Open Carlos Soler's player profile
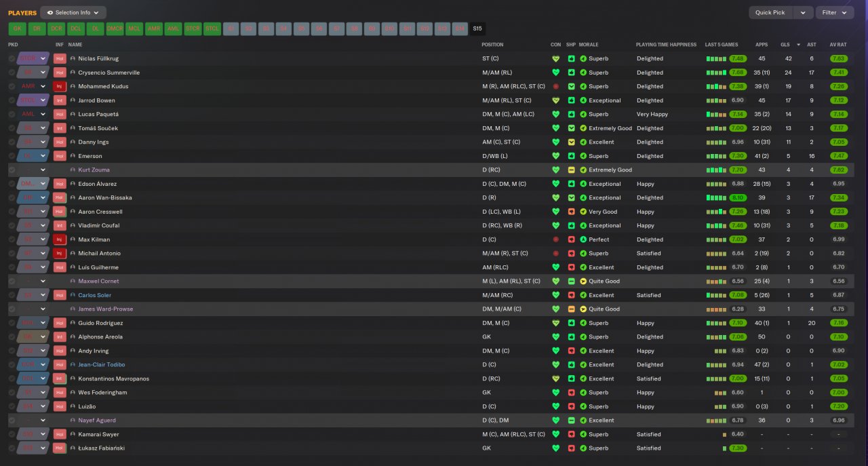This screenshot has width=868, height=466. [x=94, y=295]
